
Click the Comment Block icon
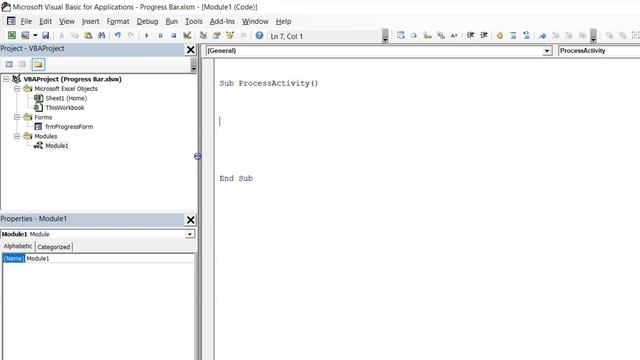[513, 36]
